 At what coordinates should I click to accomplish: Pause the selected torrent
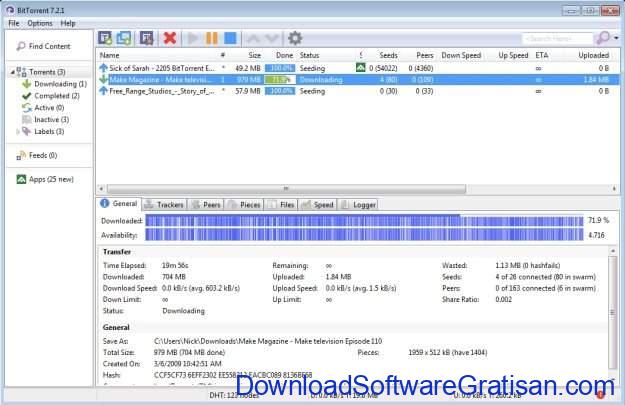point(212,38)
